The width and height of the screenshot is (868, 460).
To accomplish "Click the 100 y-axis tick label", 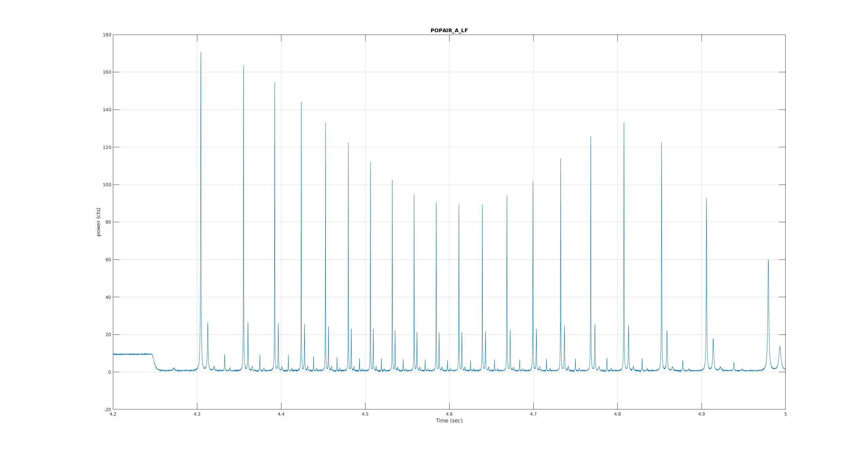I will click(107, 185).
